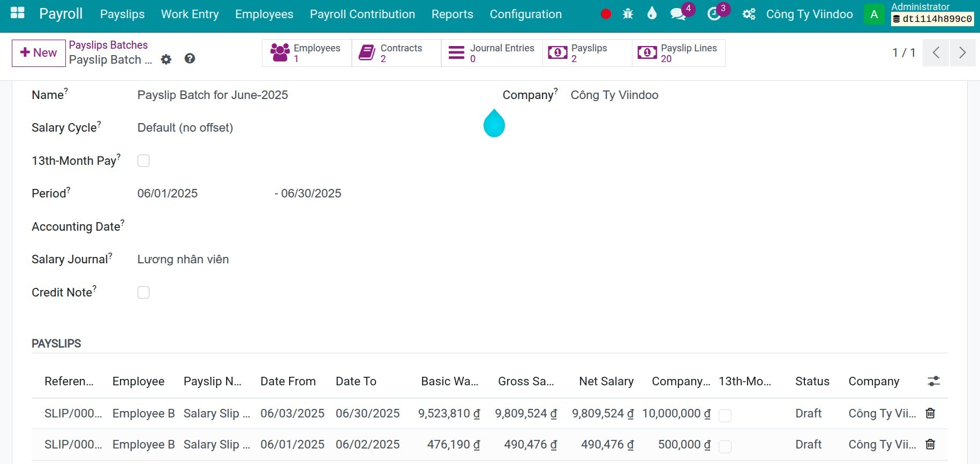Sort payslips by Net Salary column
This screenshot has height=464, width=980.
point(606,382)
